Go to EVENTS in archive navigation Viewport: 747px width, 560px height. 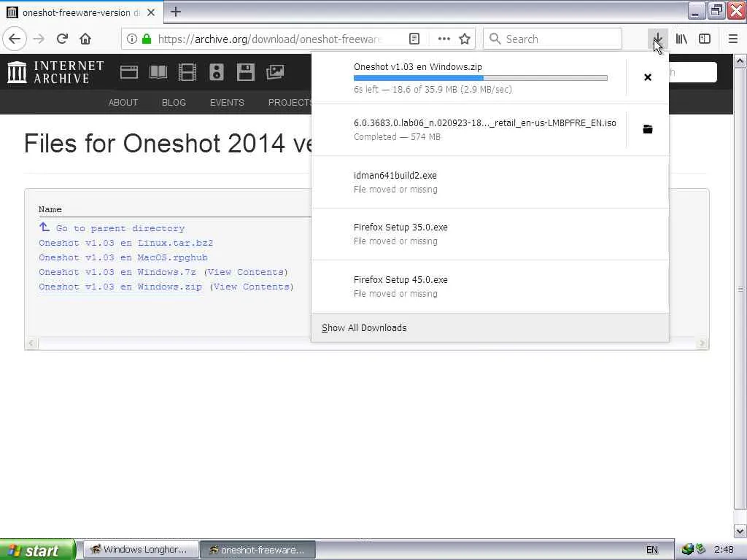[228, 103]
